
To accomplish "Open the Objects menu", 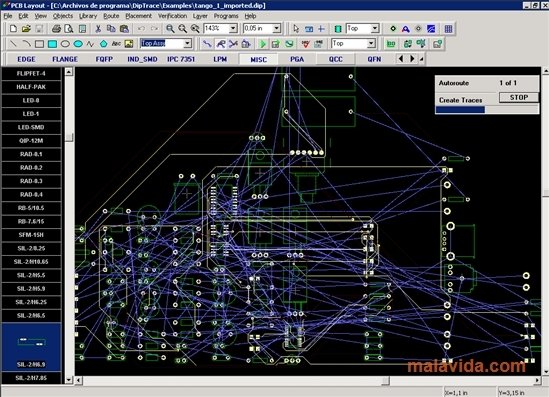I will click(63, 16).
